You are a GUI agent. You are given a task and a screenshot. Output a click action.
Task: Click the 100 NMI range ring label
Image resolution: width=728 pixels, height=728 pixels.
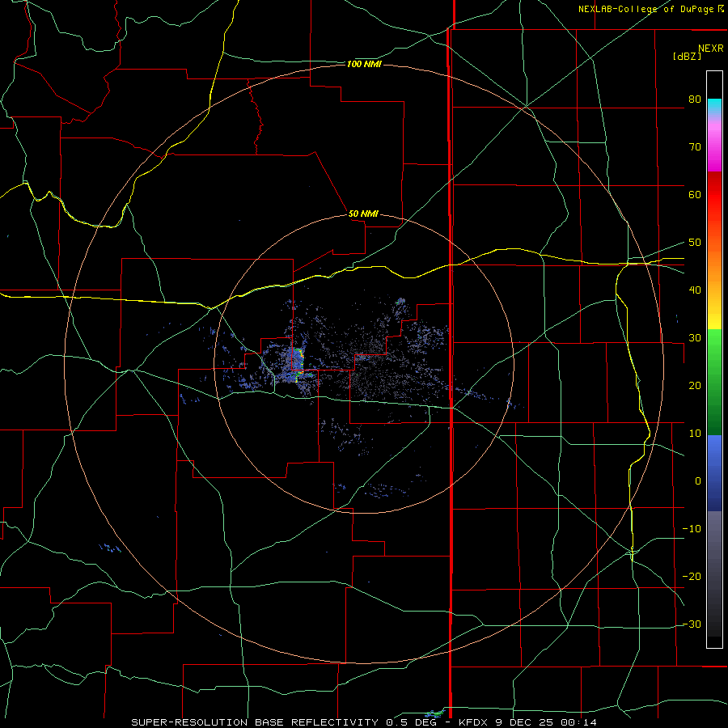(x=364, y=64)
